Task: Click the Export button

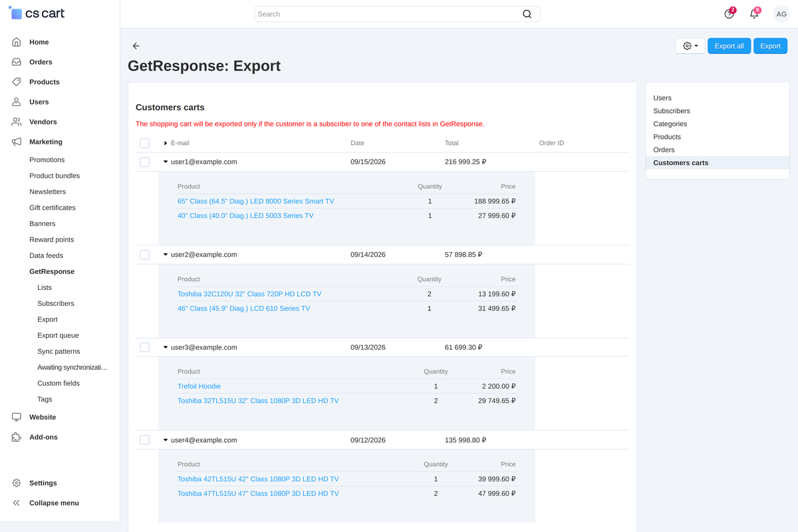Action: (x=770, y=46)
